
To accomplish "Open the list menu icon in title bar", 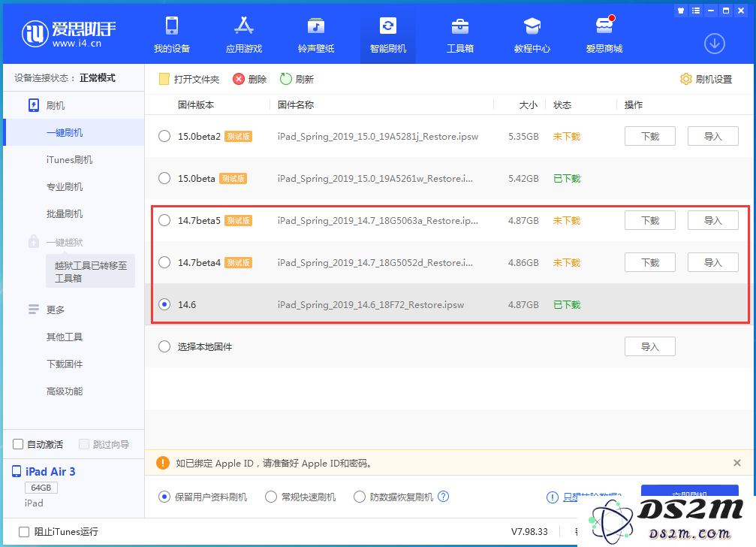I will pyautogui.click(x=696, y=11).
